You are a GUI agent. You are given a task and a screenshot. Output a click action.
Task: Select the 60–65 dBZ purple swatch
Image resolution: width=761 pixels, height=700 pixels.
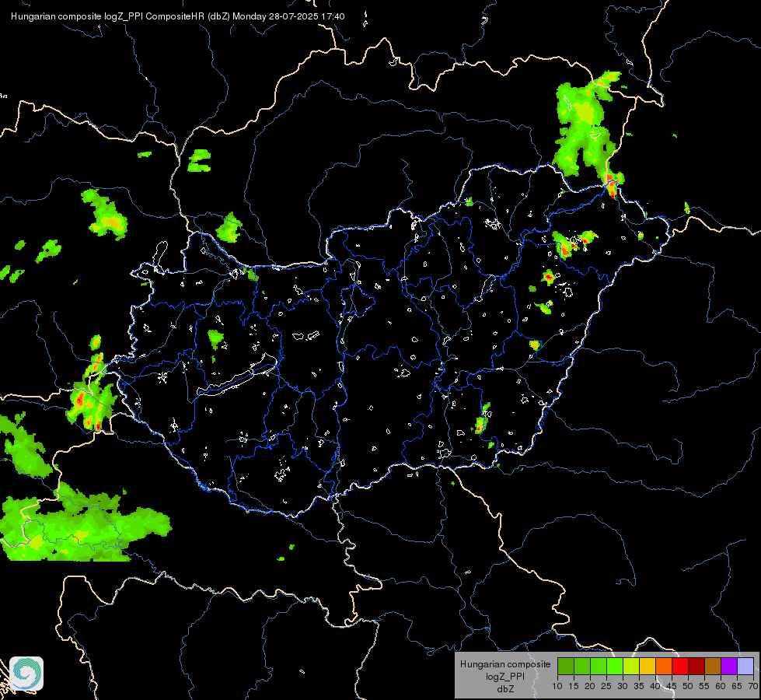(x=729, y=666)
